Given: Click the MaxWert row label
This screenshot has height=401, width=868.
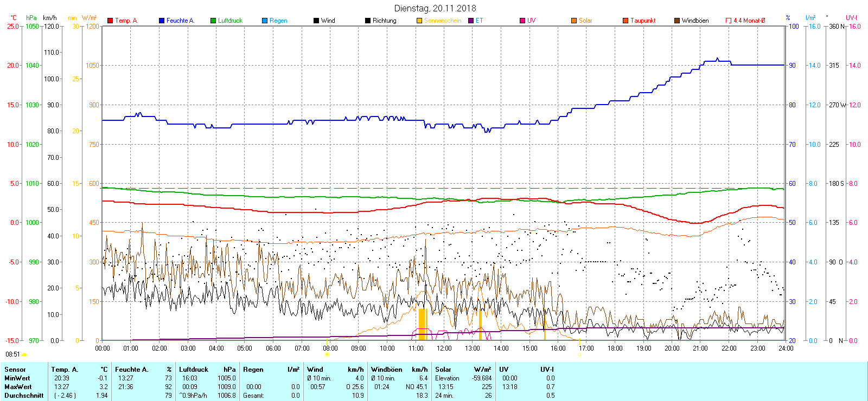Looking at the screenshot, I should pos(18,387).
